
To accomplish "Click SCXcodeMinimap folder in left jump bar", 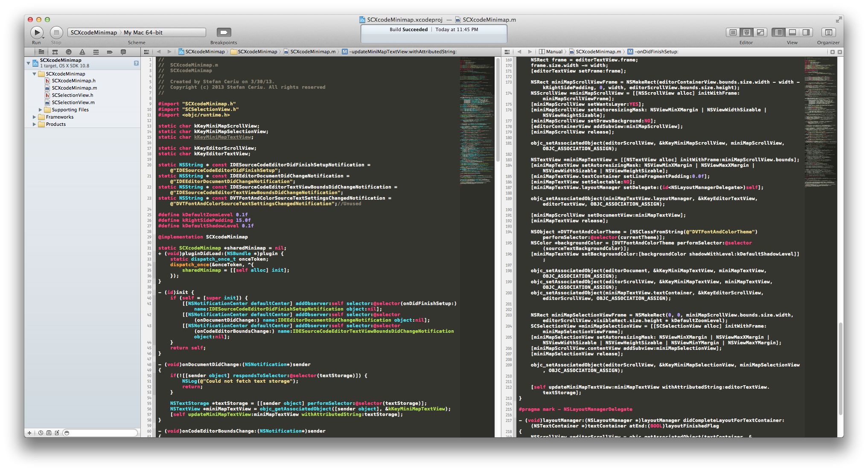I will pos(254,52).
